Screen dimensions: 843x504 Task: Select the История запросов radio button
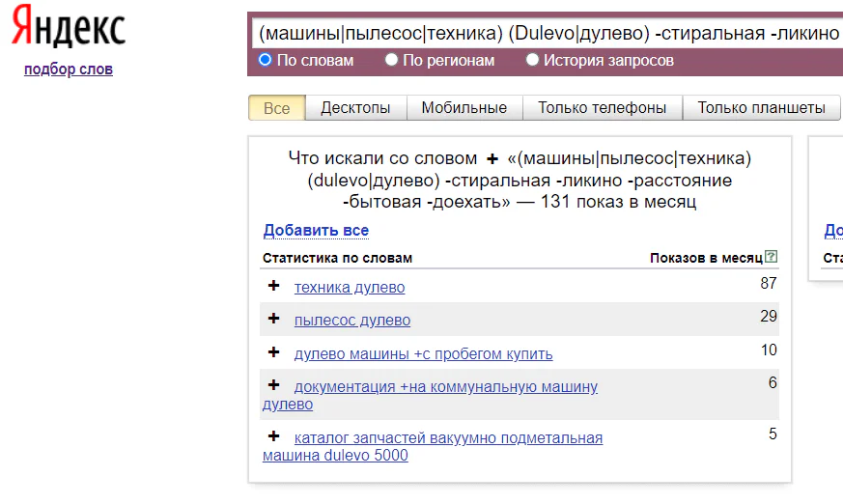(x=532, y=60)
